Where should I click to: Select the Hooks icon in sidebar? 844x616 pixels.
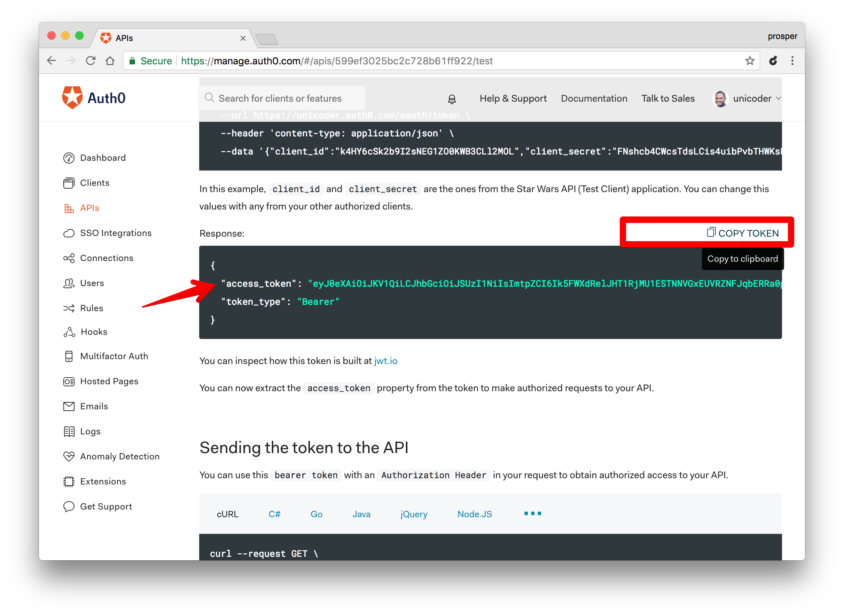point(69,332)
